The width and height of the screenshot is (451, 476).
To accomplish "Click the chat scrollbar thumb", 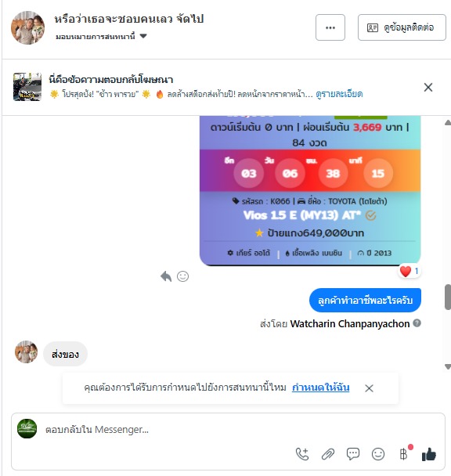I will (448, 297).
